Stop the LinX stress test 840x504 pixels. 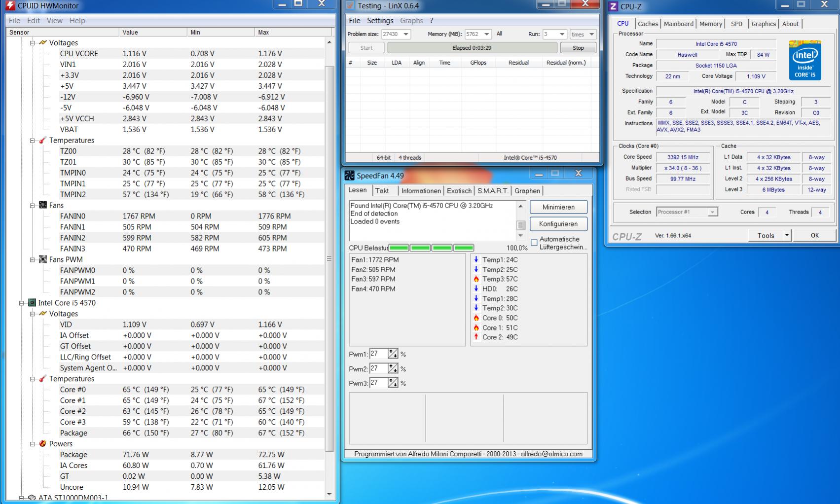click(578, 48)
